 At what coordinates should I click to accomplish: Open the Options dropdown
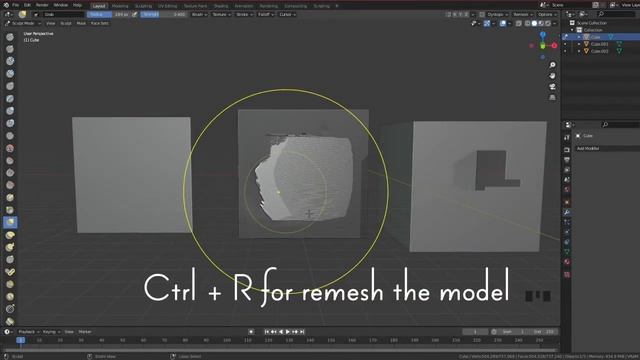[547, 14]
